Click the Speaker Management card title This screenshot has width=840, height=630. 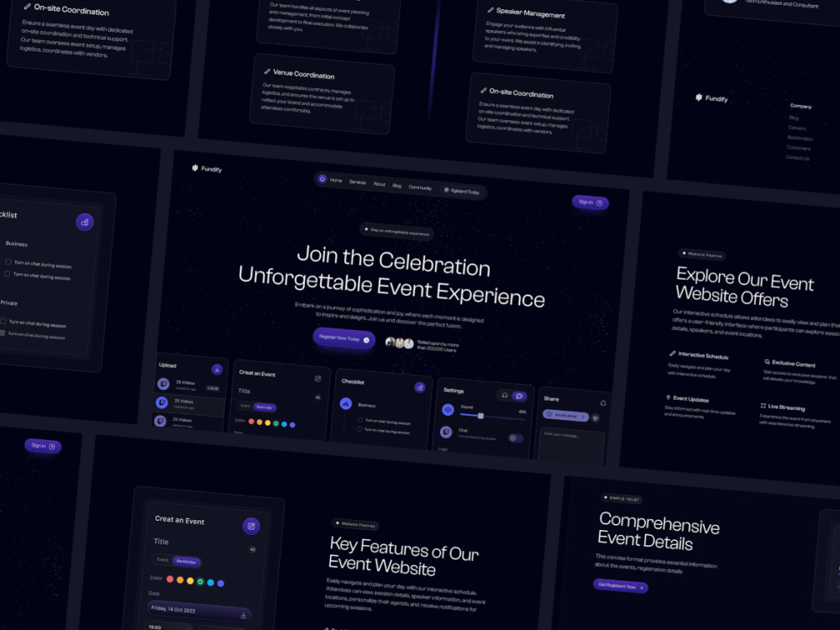click(530, 13)
